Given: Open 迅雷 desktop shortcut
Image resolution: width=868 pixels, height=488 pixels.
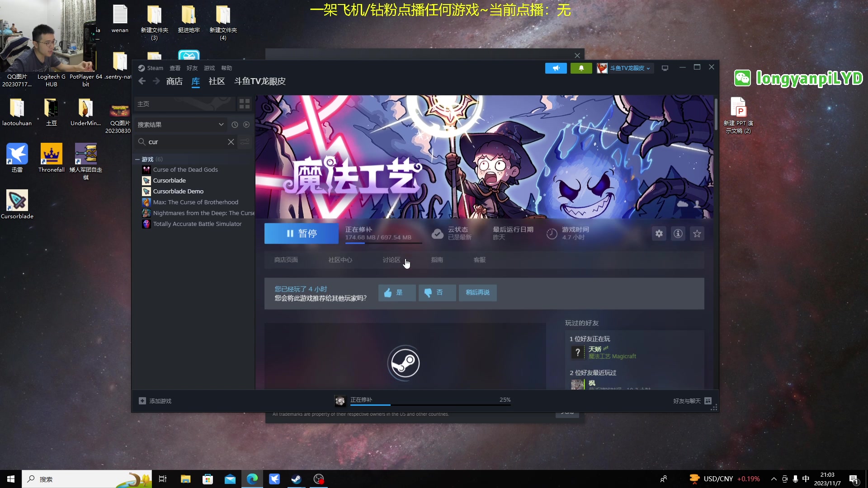Looking at the screenshot, I should 17,158.
